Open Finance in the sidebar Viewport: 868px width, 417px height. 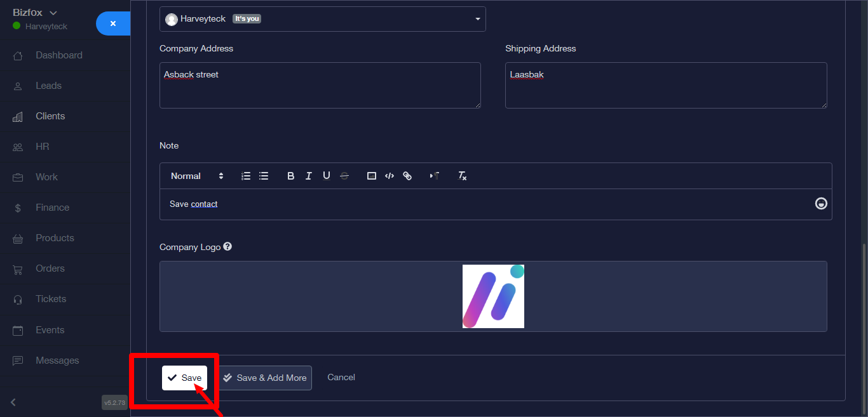[x=52, y=208]
